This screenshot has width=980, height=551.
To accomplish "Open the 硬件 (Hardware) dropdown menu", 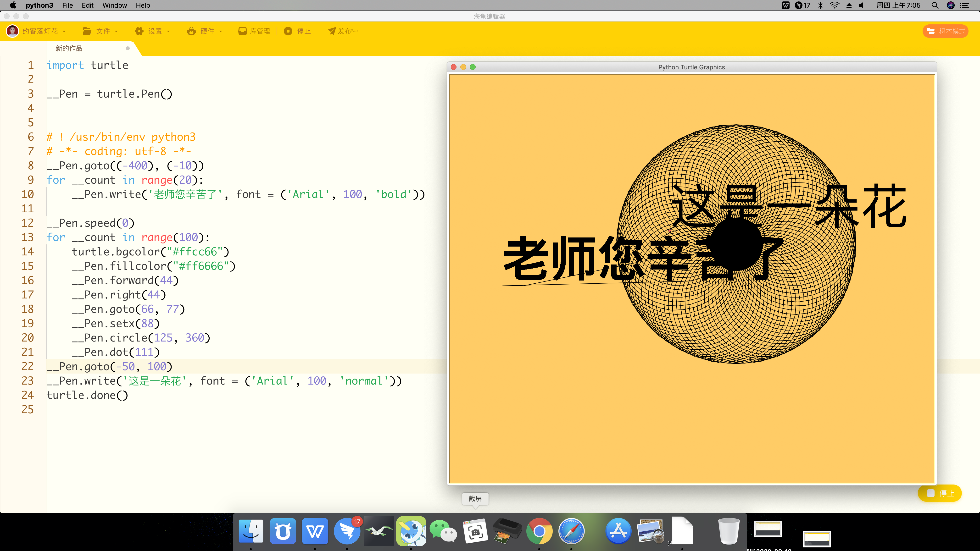I will [205, 31].
